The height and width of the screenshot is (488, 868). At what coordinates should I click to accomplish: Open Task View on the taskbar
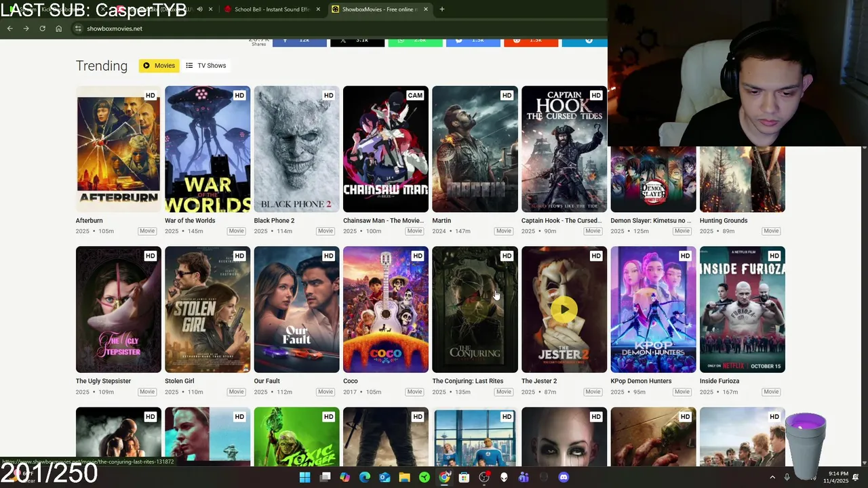325,477
